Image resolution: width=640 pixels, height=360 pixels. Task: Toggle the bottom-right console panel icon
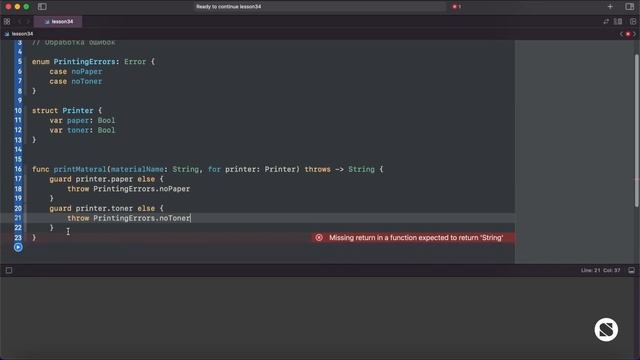pos(631,270)
